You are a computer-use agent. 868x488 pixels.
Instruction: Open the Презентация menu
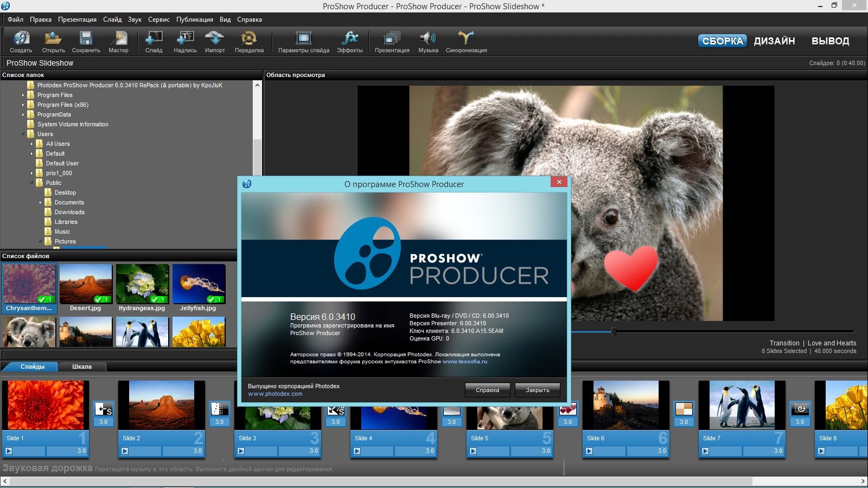click(x=77, y=20)
